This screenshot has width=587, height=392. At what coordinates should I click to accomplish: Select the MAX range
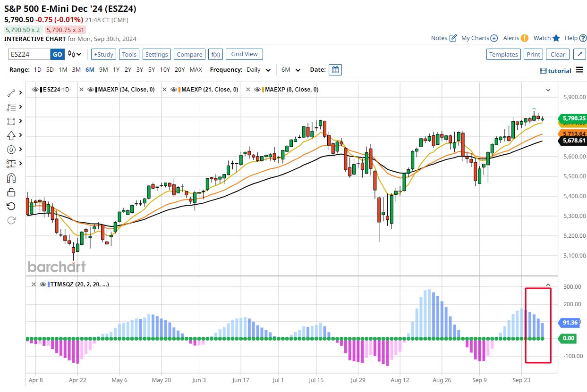(x=196, y=70)
